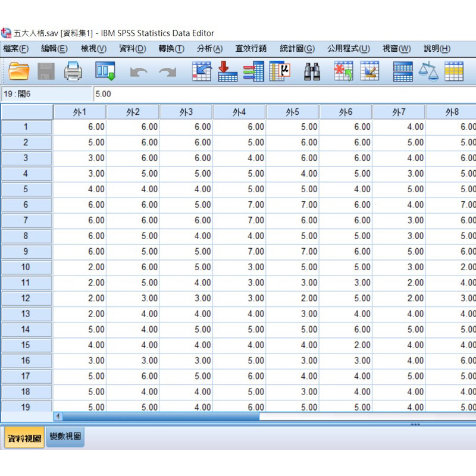
Task: Switch to the 變數視圖 tab
Action: click(65, 437)
